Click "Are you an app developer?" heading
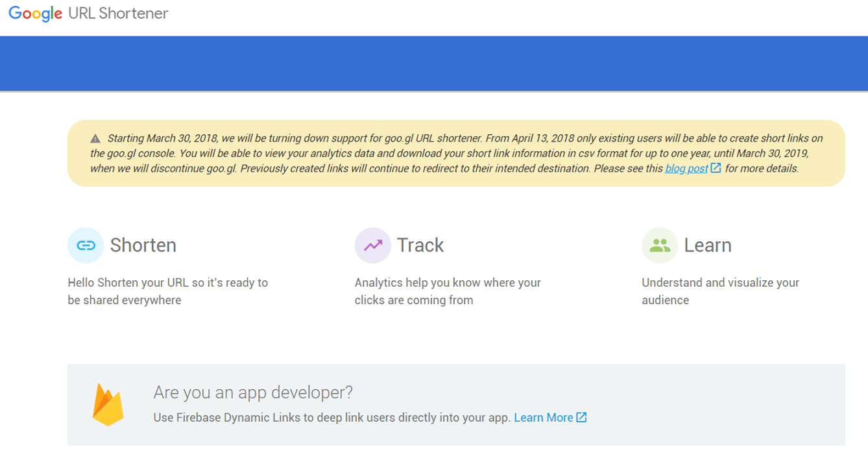The height and width of the screenshot is (467, 868). (x=253, y=392)
